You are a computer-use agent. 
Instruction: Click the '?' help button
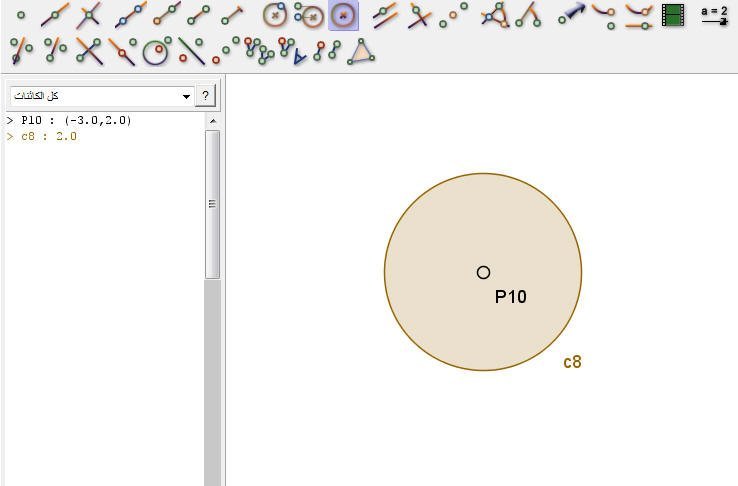pos(205,96)
